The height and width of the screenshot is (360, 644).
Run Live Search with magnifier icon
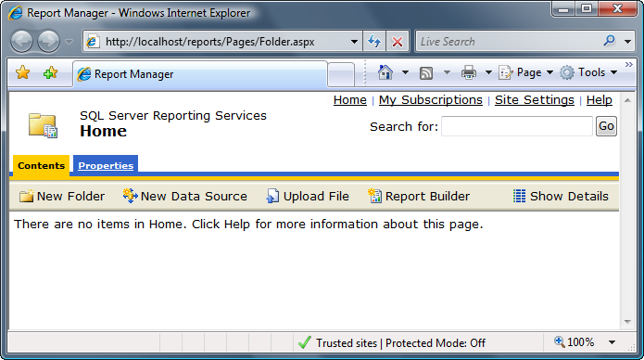(610, 41)
